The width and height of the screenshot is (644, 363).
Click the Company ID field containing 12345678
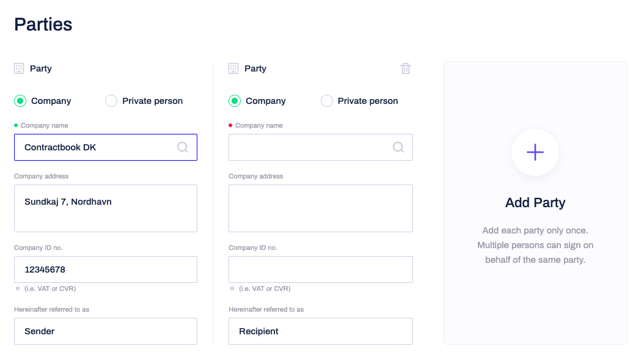(106, 269)
